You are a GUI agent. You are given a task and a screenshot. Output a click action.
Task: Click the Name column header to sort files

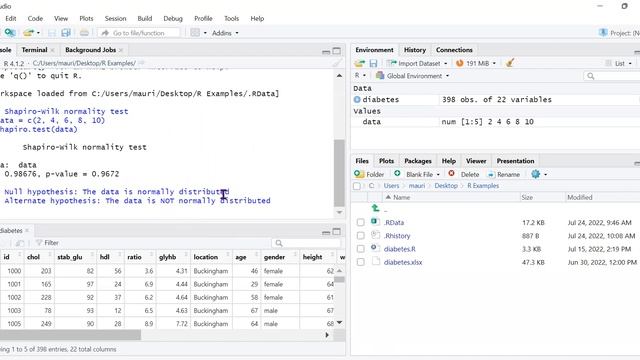coord(402,197)
